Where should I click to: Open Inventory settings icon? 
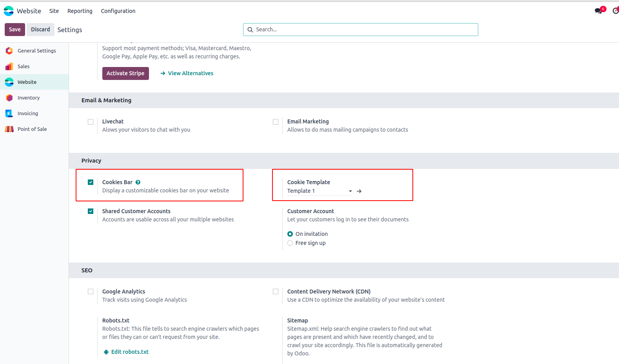click(x=9, y=98)
